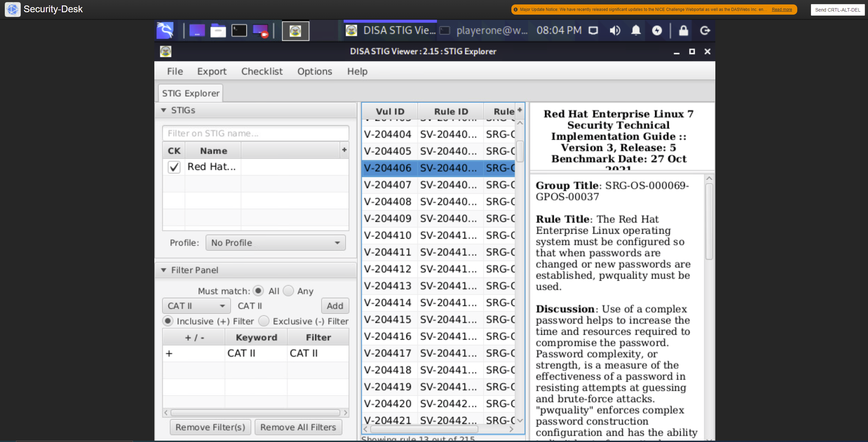Launch the terminal emulator icon
Screen dimensions: 868x442
point(239,31)
